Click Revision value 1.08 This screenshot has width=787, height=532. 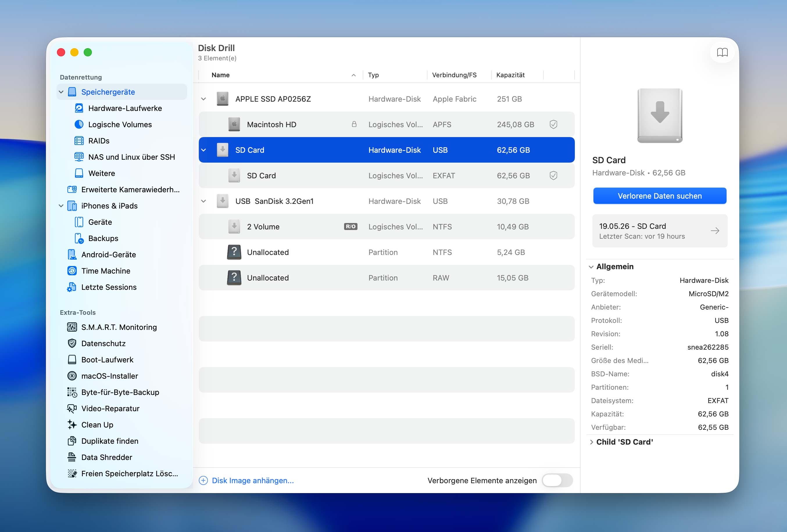click(722, 334)
